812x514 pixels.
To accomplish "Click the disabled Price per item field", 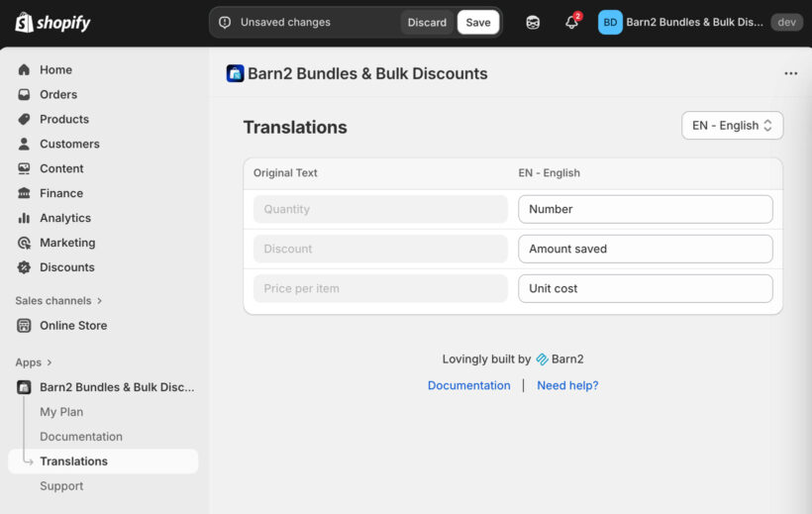I will pos(380,288).
